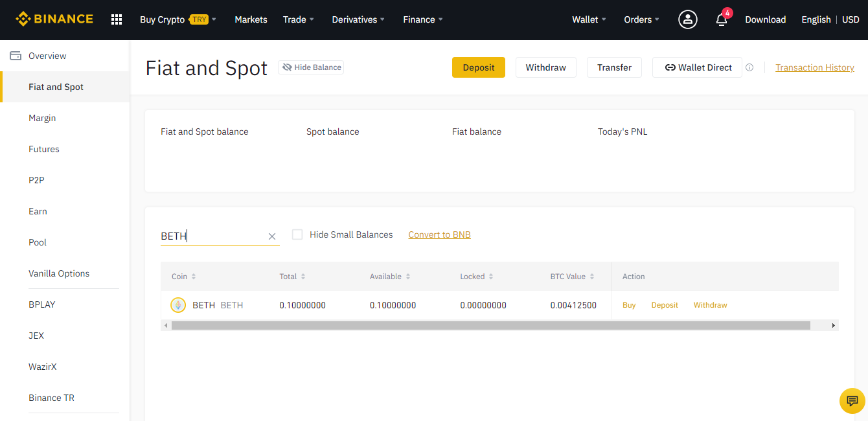Open the apps grid menu icon
This screenshot has height=421, width=868.
coord(117,19)
